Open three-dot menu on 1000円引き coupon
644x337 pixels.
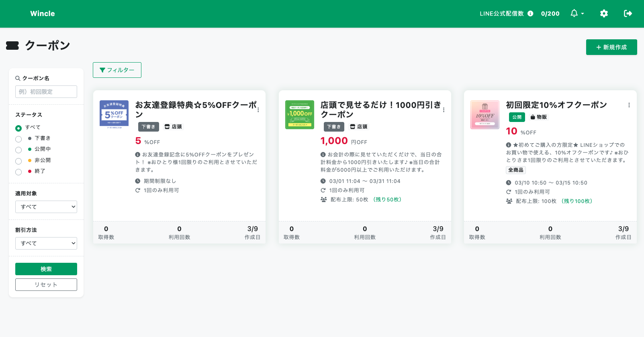444,110
